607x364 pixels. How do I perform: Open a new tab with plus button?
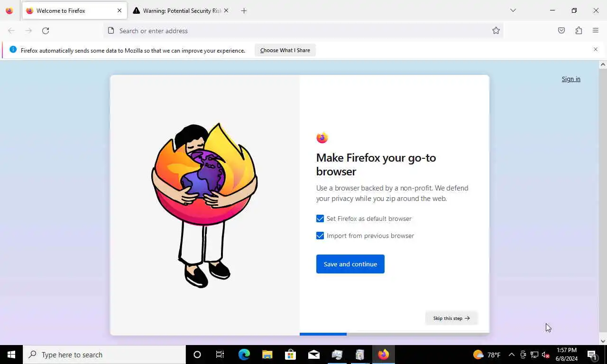tap(244, 10)
